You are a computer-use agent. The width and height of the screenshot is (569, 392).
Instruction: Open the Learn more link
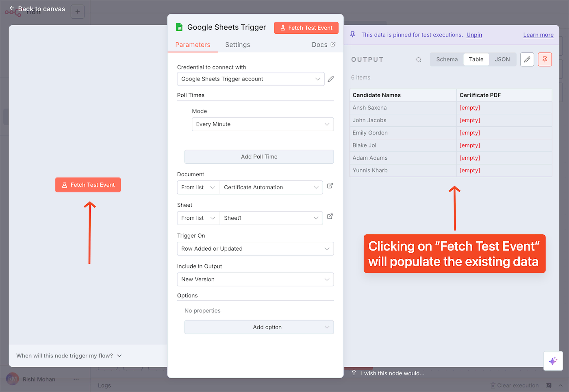538,35
